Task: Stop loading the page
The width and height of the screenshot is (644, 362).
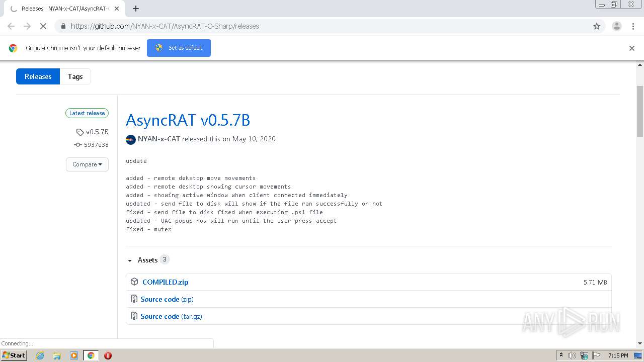Action: tap(43, 26)
